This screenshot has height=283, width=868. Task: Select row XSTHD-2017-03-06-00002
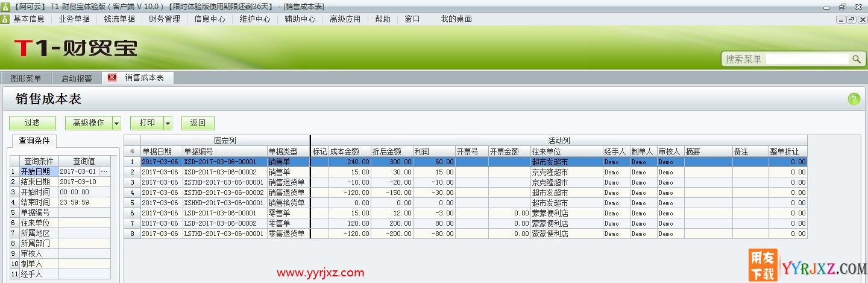pos(465,192)
